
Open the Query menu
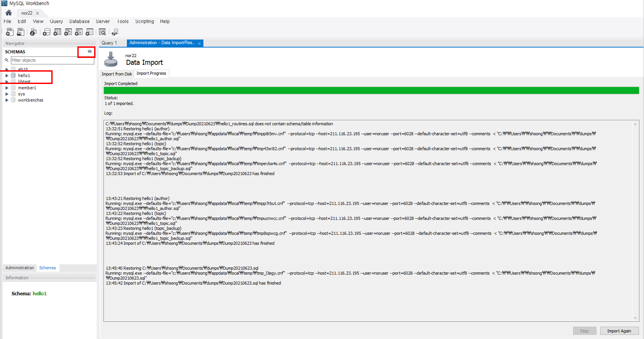[x=57, y=21]
